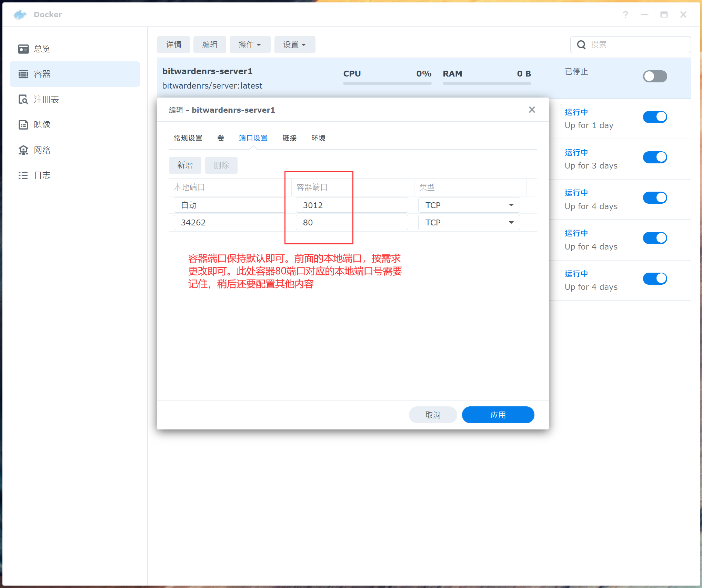The height and width of the screenshot is (588, 702).
Task: Select the Container (容器) sidebar icon
Action: [x=23, y=74]
